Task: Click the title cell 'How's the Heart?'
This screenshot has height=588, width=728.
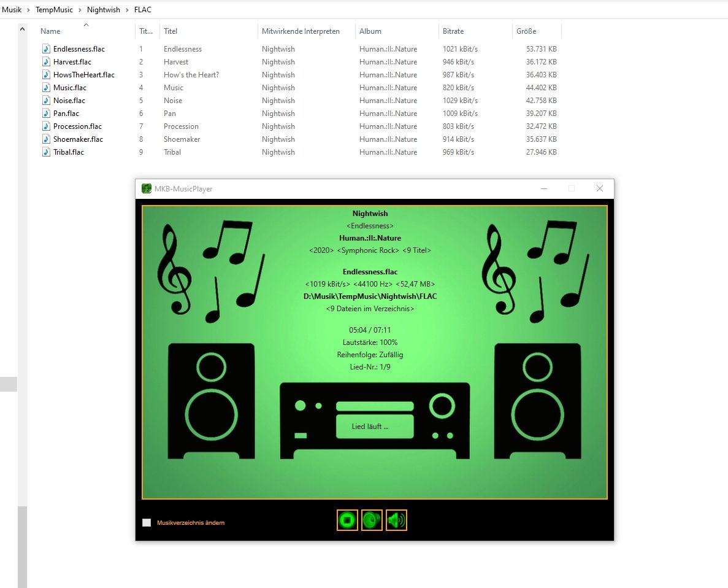Action: pyautogui.click(x=191, y=75)
